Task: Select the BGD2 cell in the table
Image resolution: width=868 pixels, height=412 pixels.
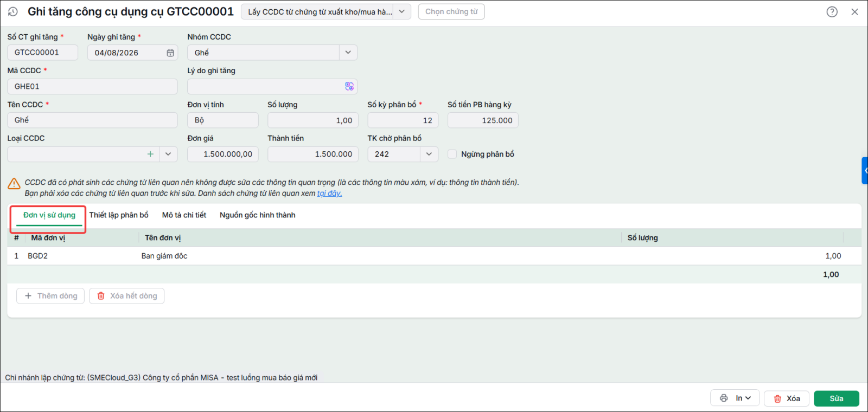Action: (x=81, y=256)
